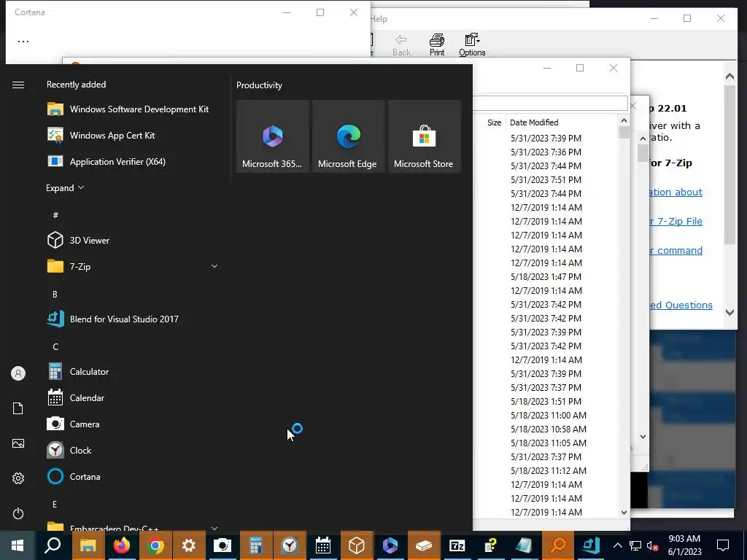
Task: Open taskbar Search magnifier
Action: pos(53,545)
